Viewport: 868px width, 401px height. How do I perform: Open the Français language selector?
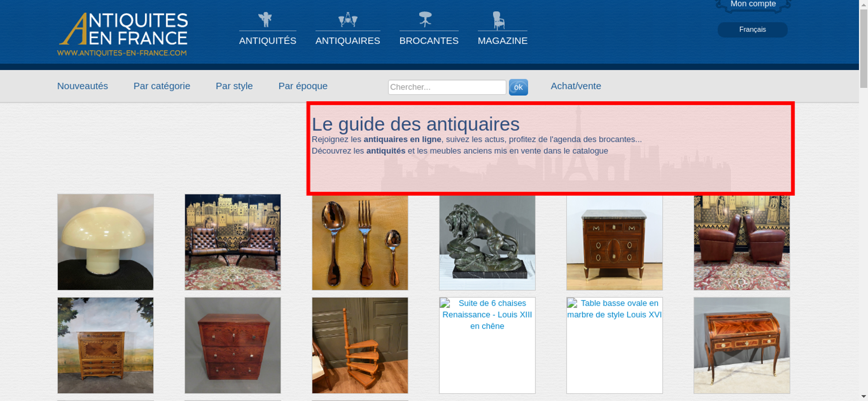pyautogui.click(x=752, y=30)
